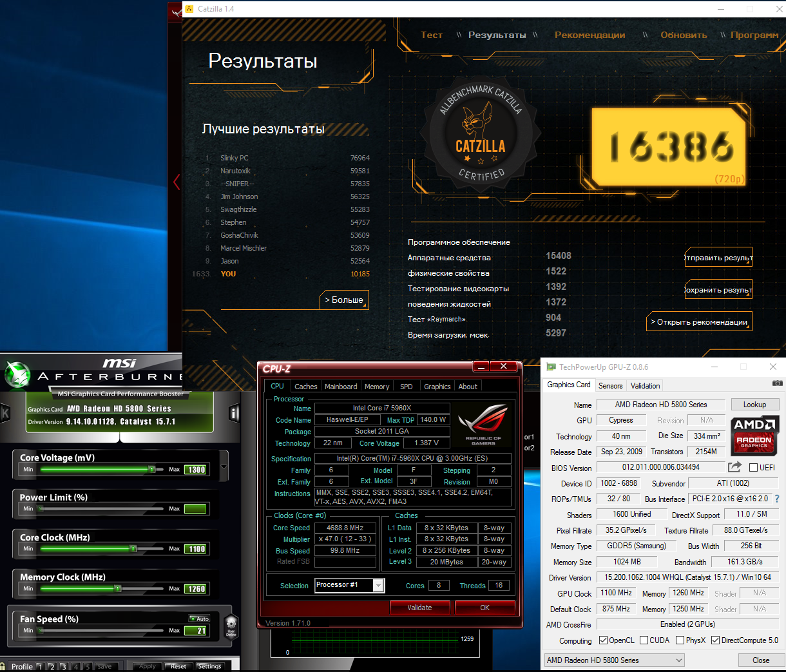Open the CPU-Z SPD tab
Viewport: 786px width, 672px height.
pyautogui.click(x=406, y=387)
